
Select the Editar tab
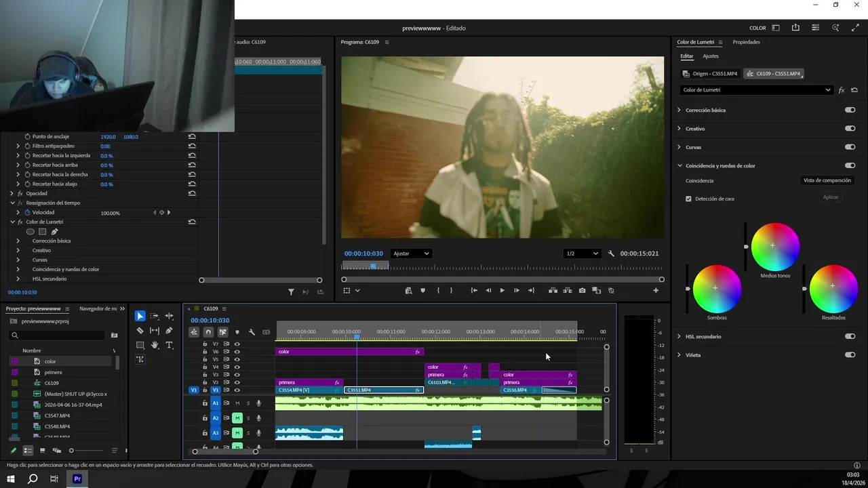[x=687, y=56]
